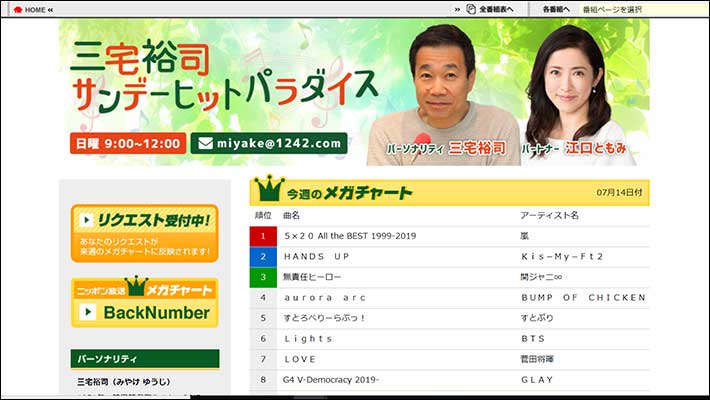Click the crown icon in BackNumber banner
This screenshot has width=710, height=400.
point(136,285)
